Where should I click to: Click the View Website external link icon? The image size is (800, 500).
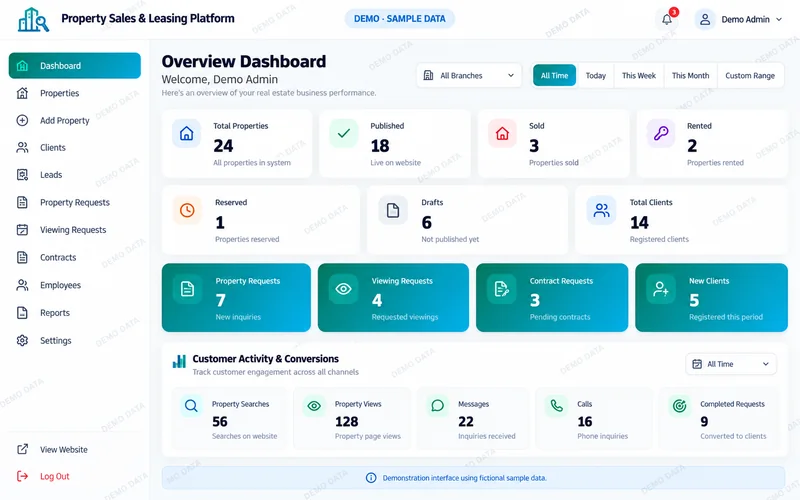[22, 449]
